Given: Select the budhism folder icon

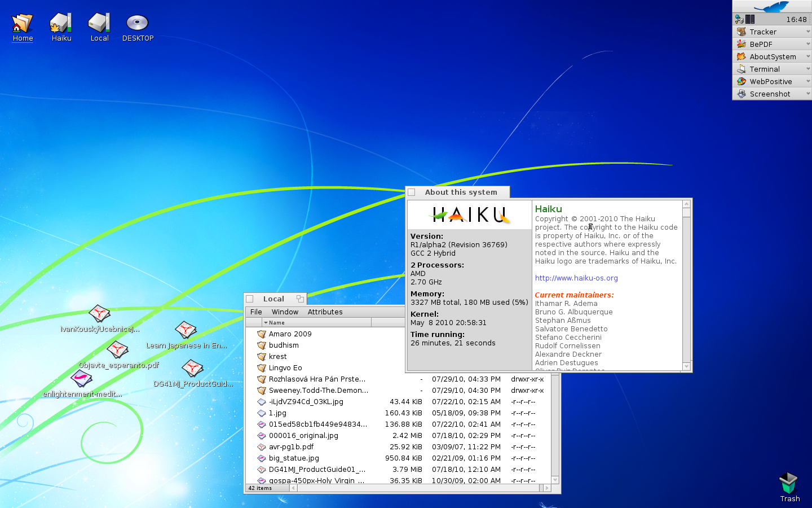Looking at the screenshot, I should pos(262,345).
